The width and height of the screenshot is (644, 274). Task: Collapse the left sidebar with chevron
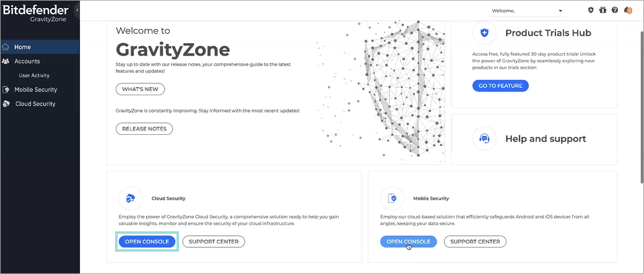[77, 11]
